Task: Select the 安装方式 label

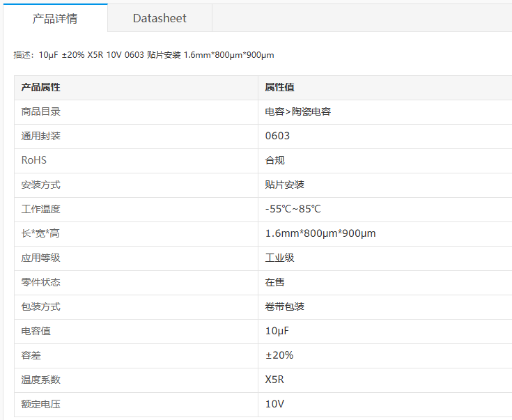Action: pyautogui.click(x=41, y=185)
